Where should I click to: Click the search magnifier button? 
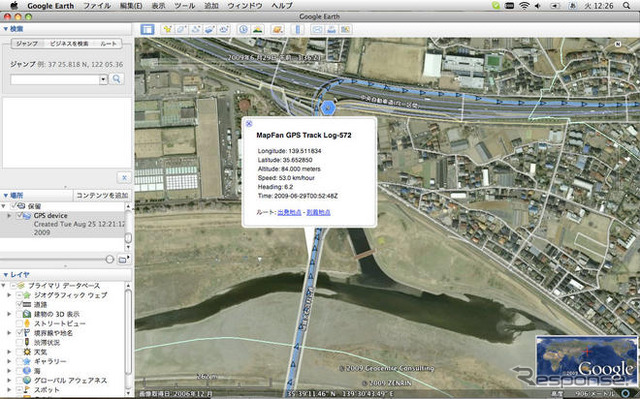[117, 79]
